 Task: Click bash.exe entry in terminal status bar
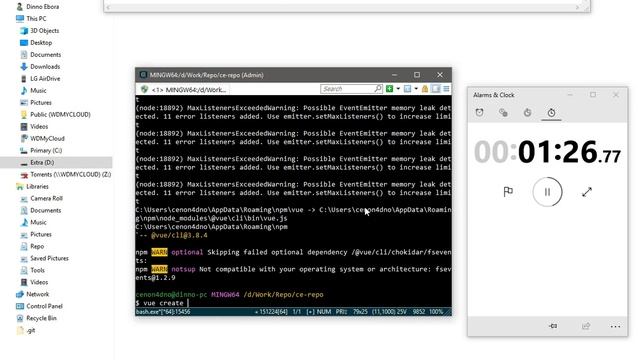point(163,311)
